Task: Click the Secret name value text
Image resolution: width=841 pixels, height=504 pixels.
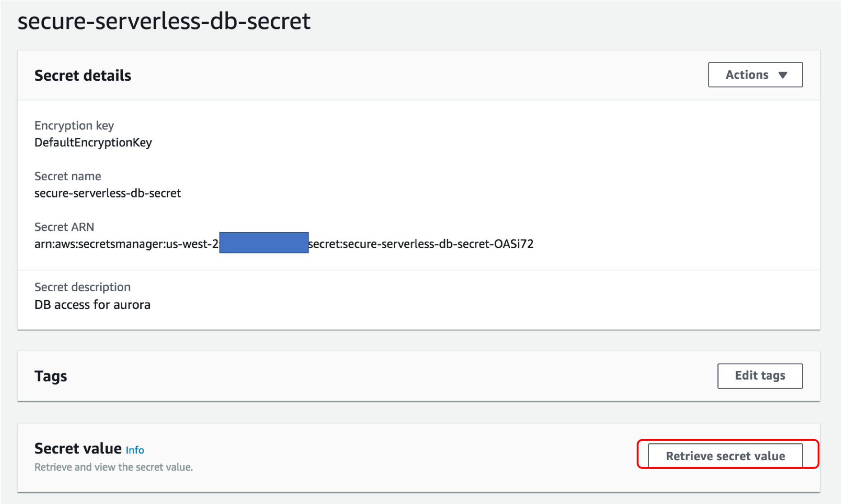Action: (x=107, y=193)
